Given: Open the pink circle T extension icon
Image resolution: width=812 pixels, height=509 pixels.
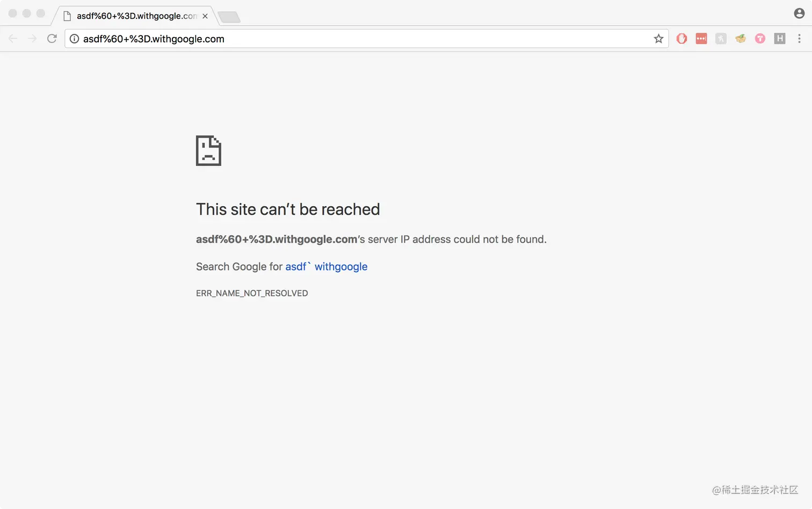Looking at the screenshot, I should pyautogui.click(x=760, y=39).
